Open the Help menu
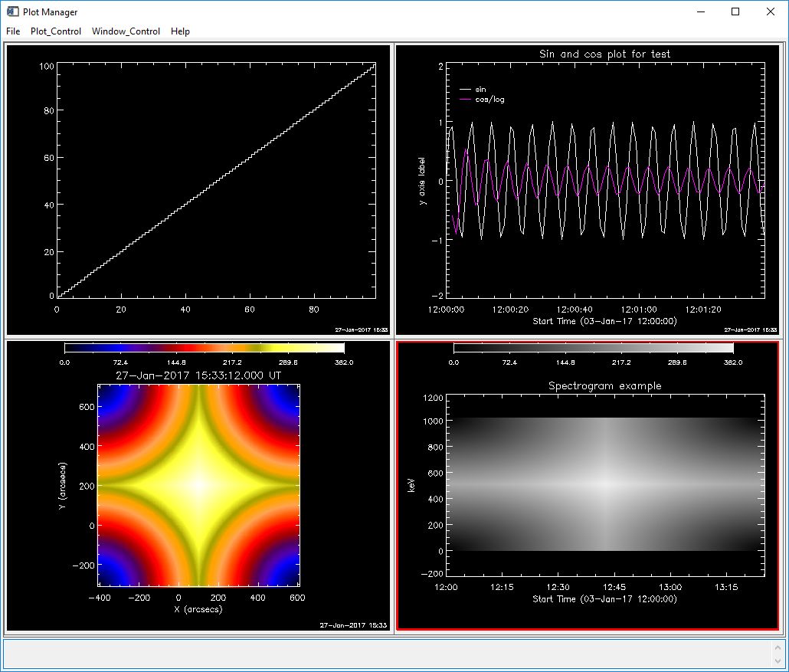The height and width of the screenshot is (672, 789). pos(180,31)
